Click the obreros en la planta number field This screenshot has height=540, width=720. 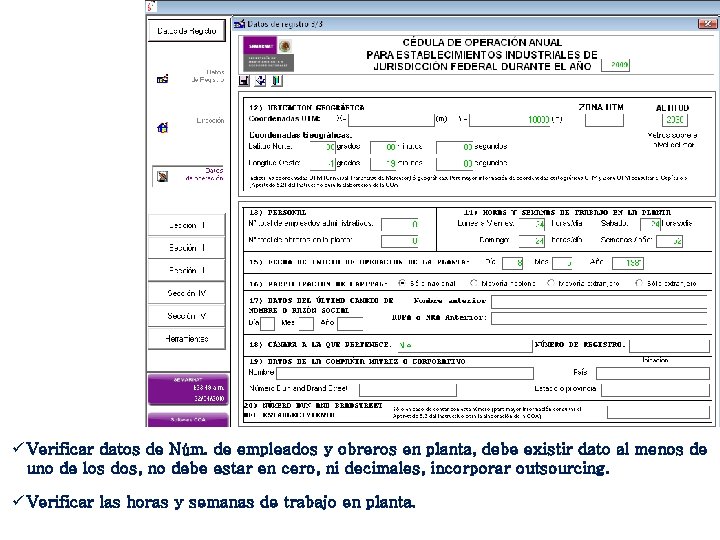point(400,241)
